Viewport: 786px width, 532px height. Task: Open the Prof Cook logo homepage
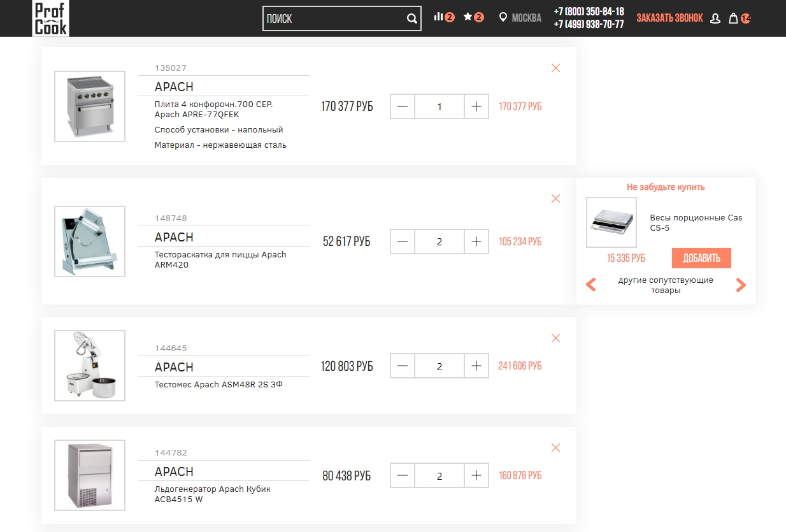[x=50, y=18]
